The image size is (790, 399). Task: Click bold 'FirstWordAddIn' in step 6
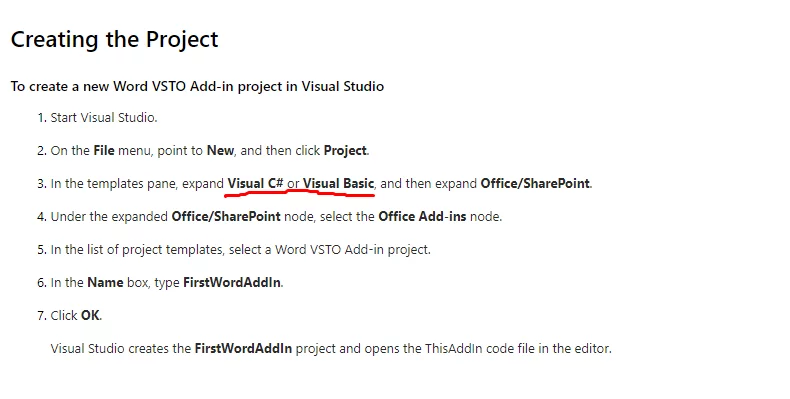[232, 283]
